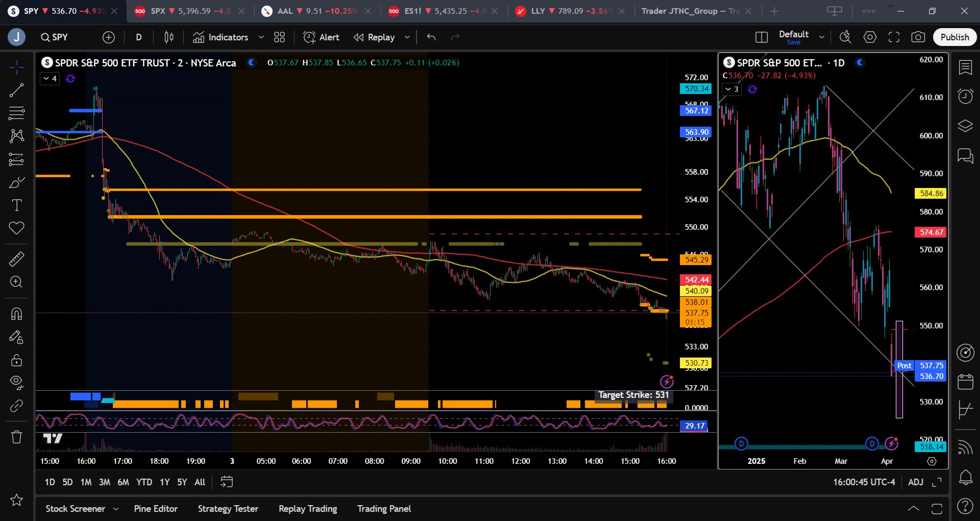Click the drawing link sync tool
980x521 pixels.
point(16,406)
